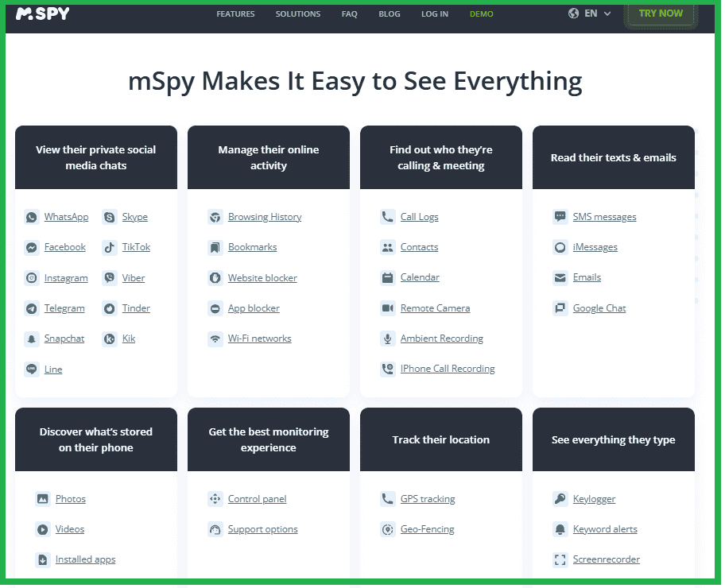This screenshot has width=725, height=588.
Task: Click the WhatsApp icon
Action: [32, 217]
